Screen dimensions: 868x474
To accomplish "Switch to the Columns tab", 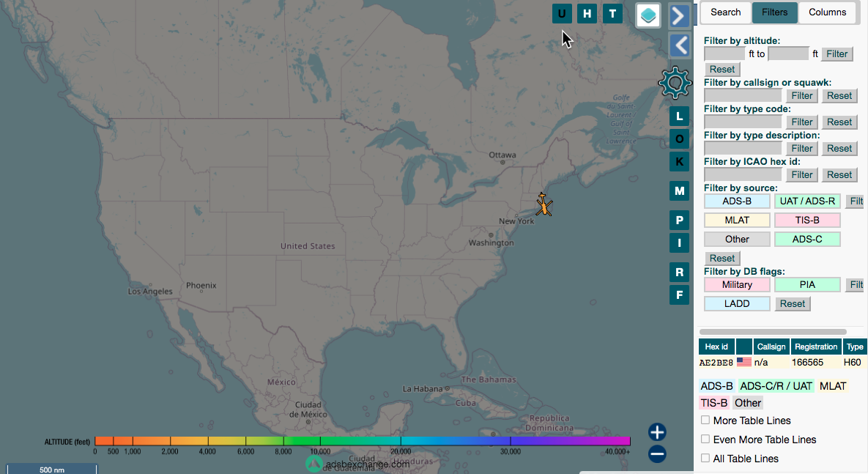I will tap(827, 12).
